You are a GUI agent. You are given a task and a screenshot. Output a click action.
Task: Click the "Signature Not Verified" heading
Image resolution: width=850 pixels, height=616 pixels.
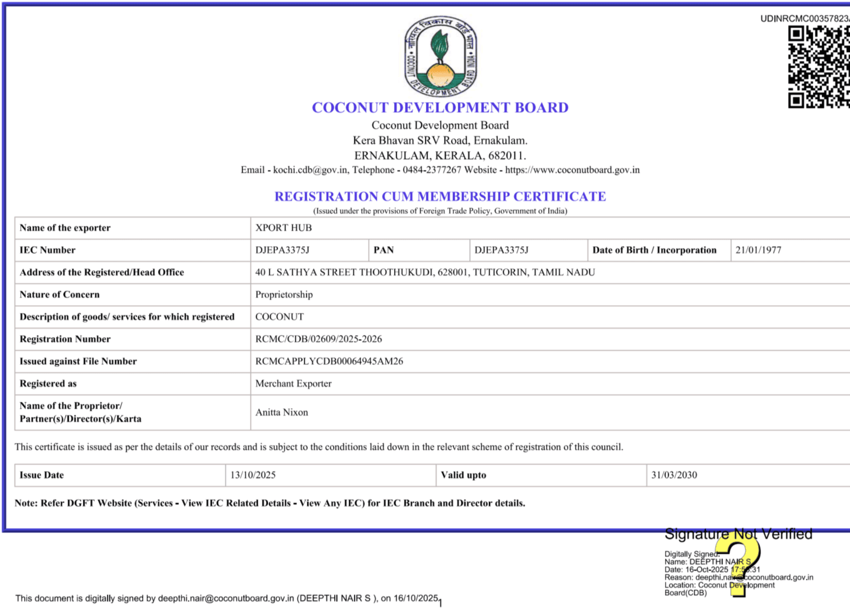738,534
